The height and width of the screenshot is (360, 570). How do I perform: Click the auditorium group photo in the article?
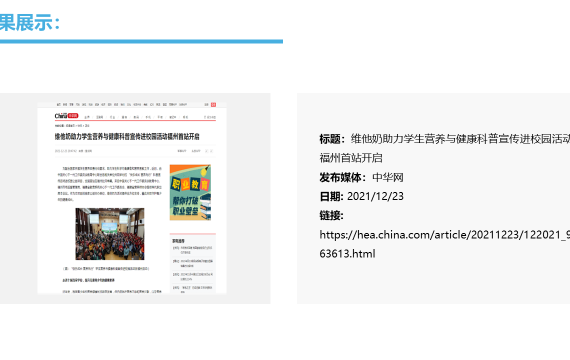point(110,234)
